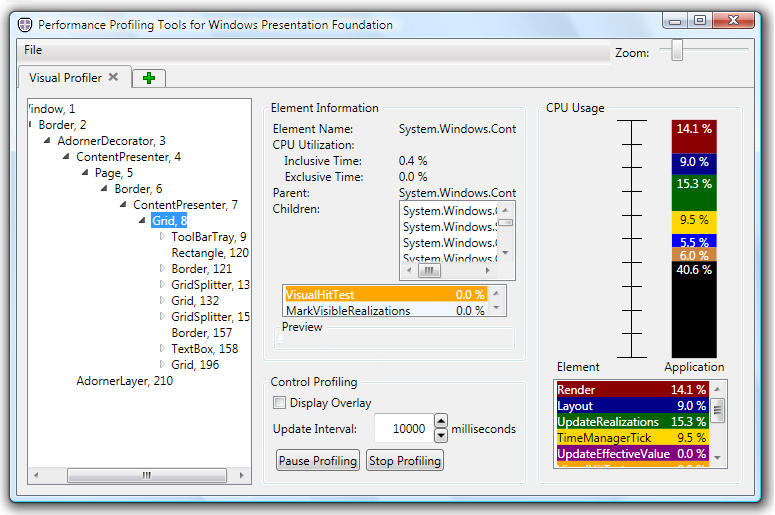Select Layout in the CPU legend list
The image size is (775, 515).
pos(633,406)
